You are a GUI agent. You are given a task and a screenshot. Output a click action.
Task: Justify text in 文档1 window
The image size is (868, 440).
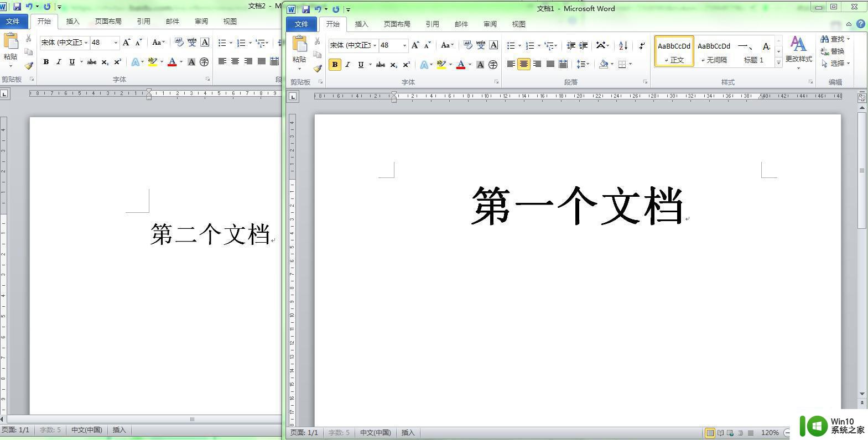[x=550, y=64]
